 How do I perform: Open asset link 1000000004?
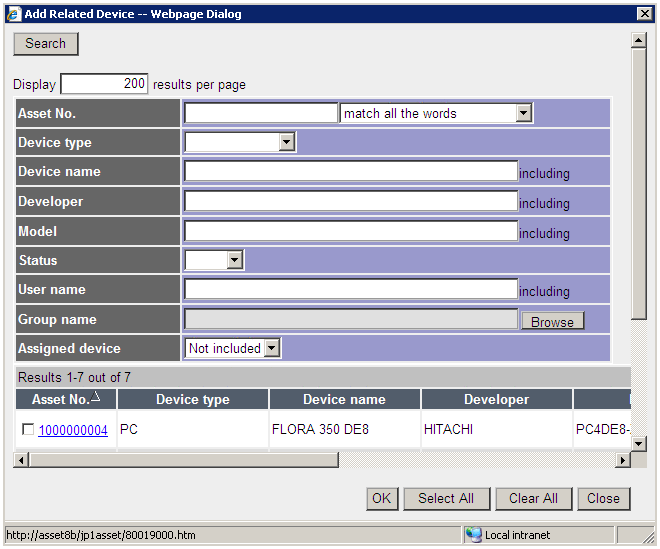(x=73, y=430)
